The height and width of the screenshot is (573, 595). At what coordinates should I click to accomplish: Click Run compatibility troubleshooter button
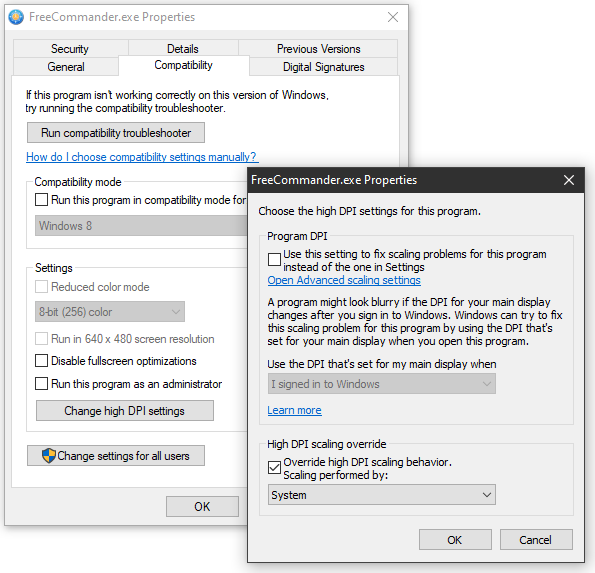tap(116, 132)
